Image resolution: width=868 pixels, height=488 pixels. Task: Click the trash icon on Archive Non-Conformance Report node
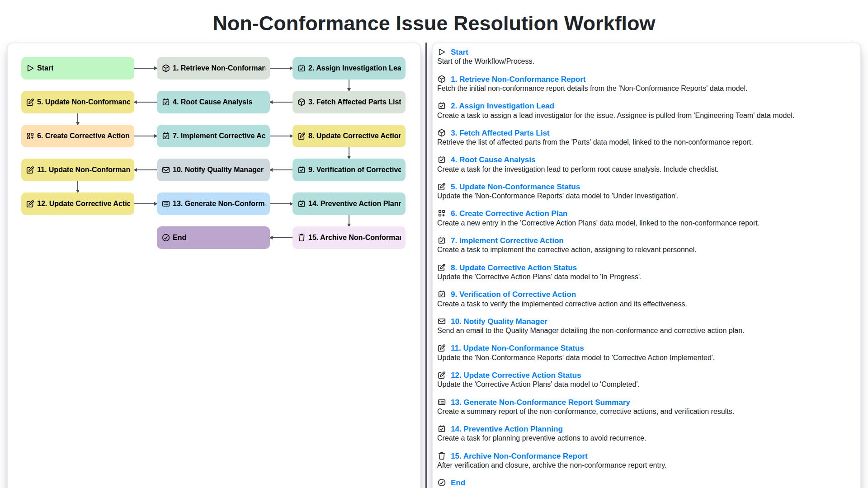[302, 237]
